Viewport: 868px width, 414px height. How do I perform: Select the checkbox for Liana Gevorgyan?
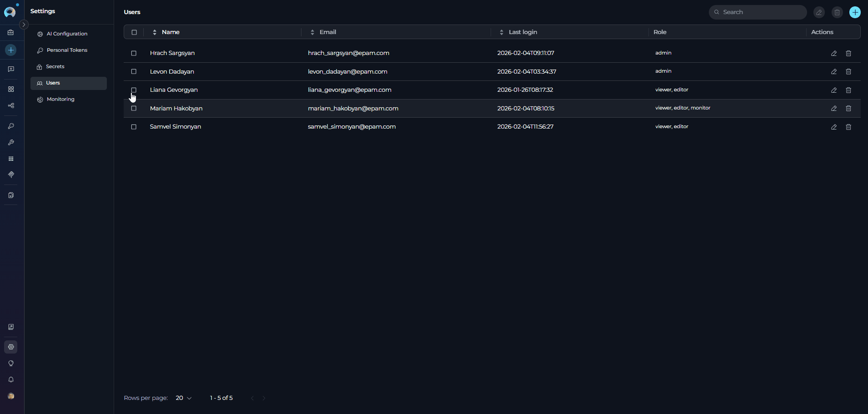134,90
